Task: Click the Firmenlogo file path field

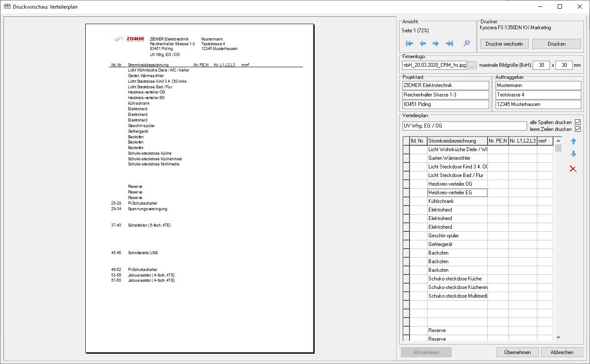Action: tap(434, 65)
